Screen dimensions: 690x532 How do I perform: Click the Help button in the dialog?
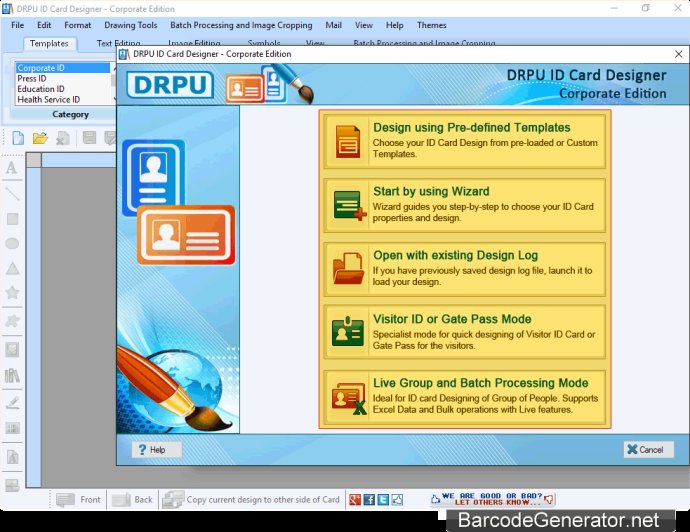pos(157,450)
